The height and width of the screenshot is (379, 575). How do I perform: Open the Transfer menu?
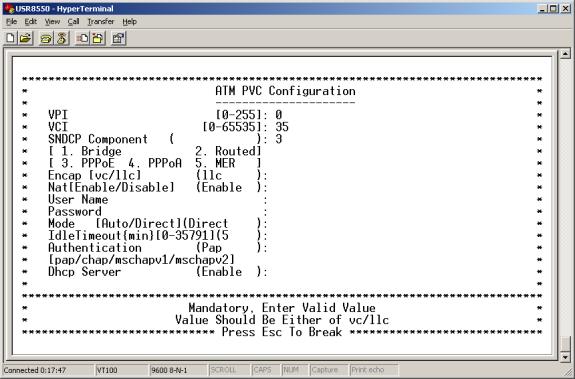click(100, 22)
